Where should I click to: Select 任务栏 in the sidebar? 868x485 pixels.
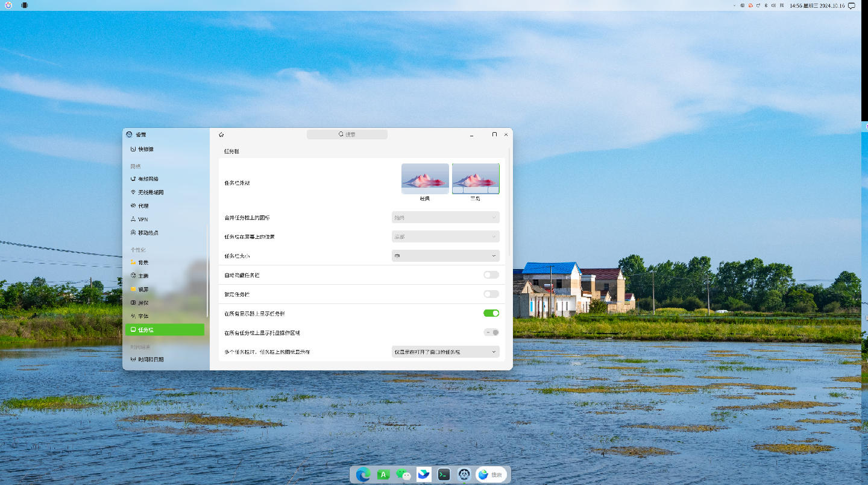pyautogui.click(x=165, y=330)
